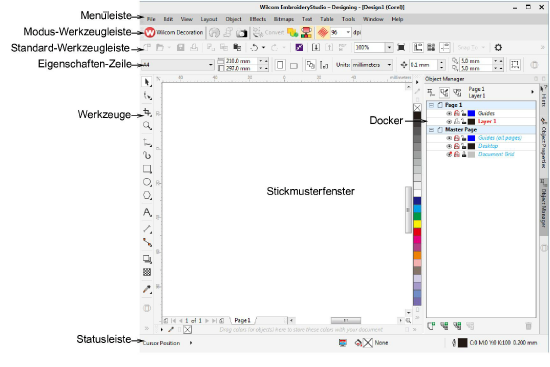Click the Open folder icon

[x=160, y=47]
